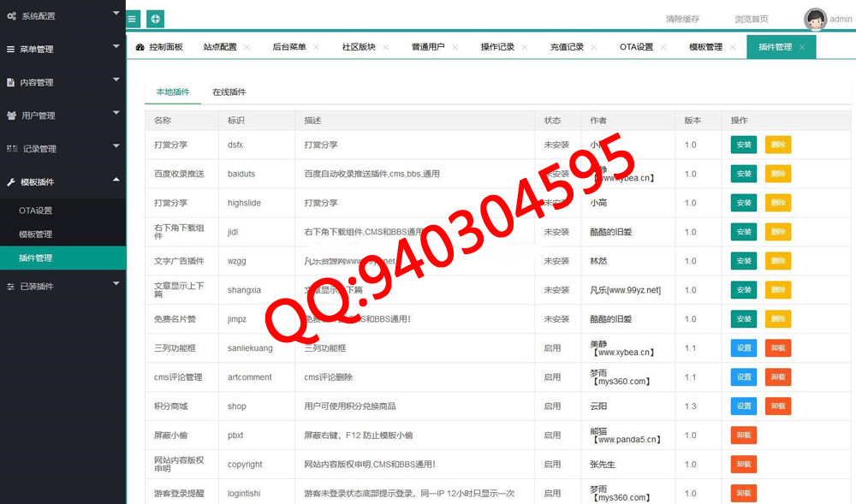Switch to the 在线插件 tab
Viewport: 856px width, 504px height.
229,92
